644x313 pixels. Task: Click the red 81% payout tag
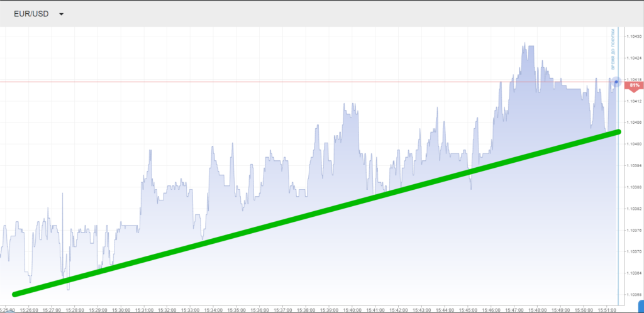click(633, 85)
